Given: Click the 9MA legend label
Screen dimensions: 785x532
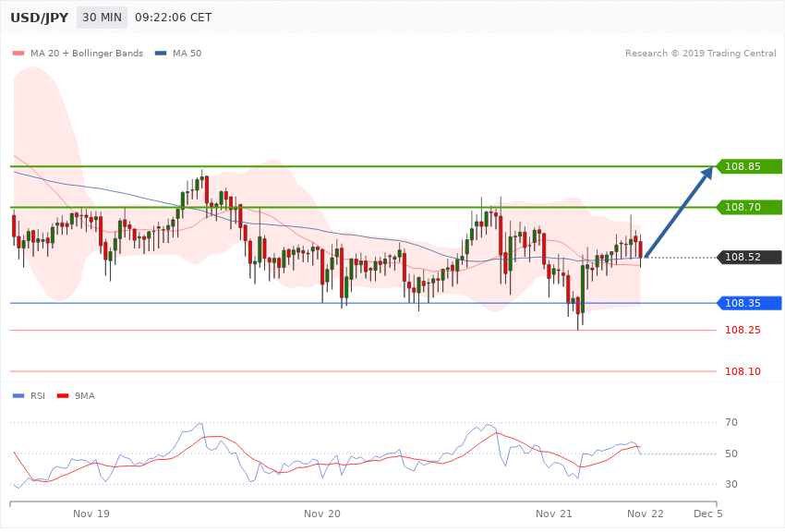Looking at the screenshot, I should tap(85, 396).
